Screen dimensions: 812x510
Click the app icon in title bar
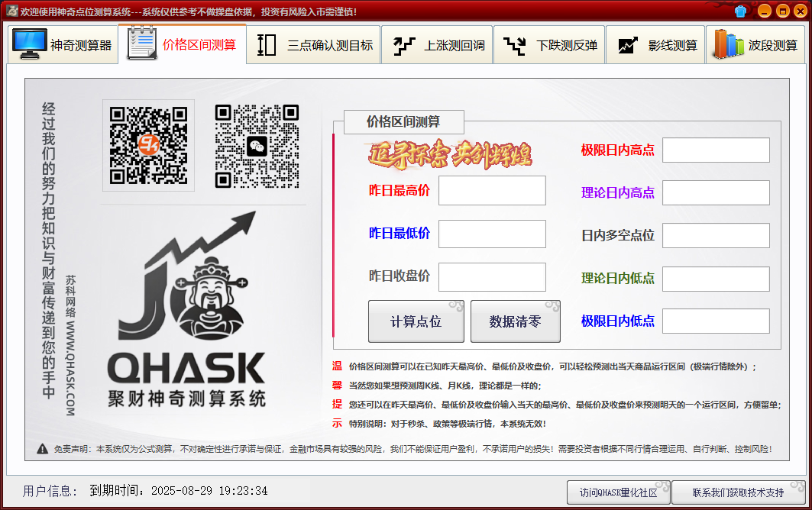pyautogui.click(x=11, y=11)
